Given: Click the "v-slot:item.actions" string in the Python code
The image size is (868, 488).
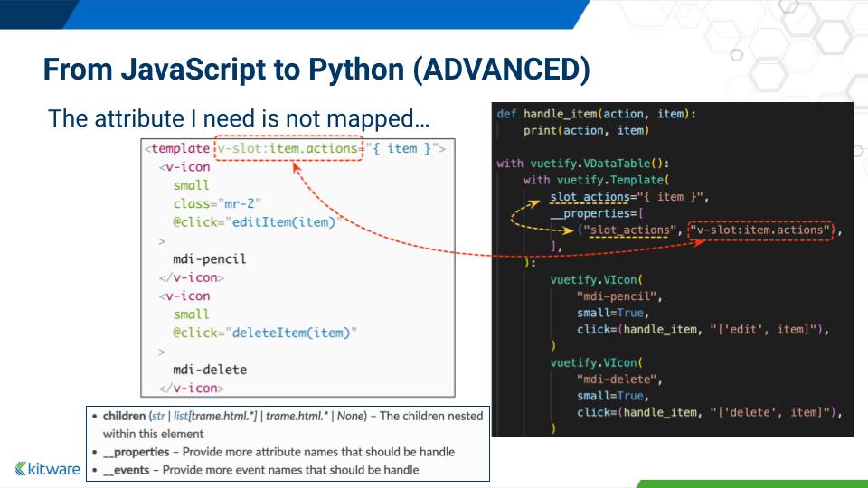Looking at the screenshot, I should click(x=761, y=230).
